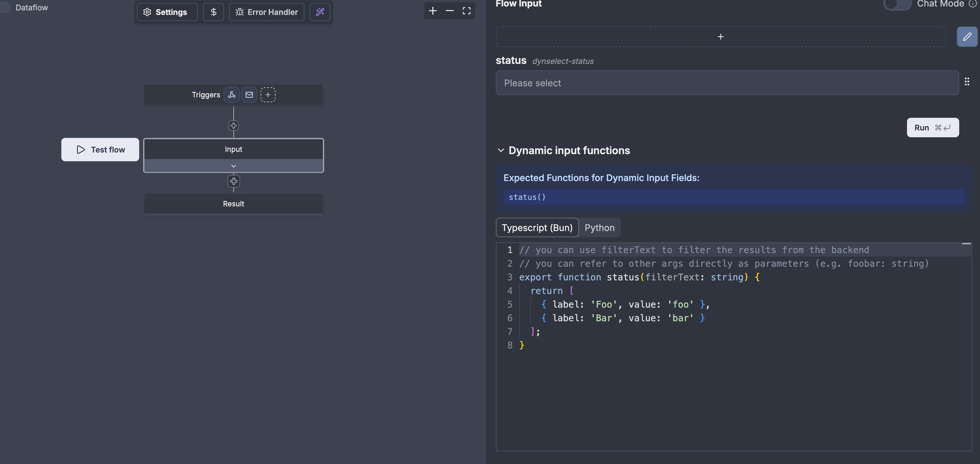
Task: Switch to the Python tab
Action: pos(599,228)
